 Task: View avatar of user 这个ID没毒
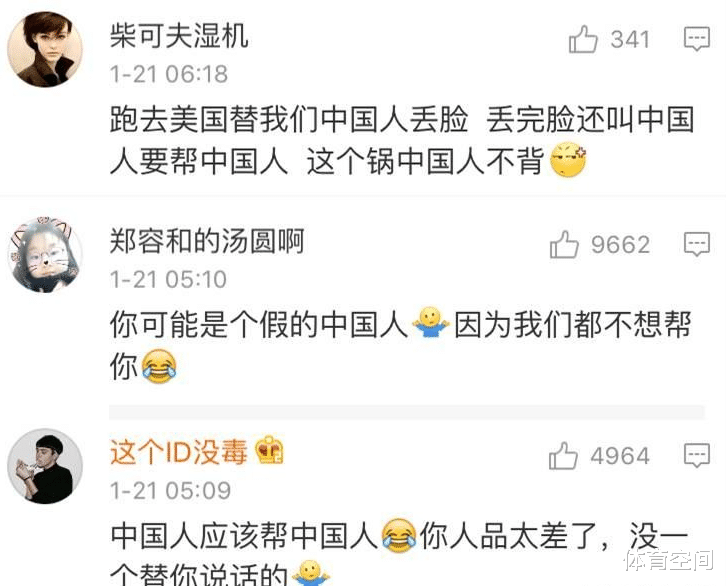coord(45,466)
